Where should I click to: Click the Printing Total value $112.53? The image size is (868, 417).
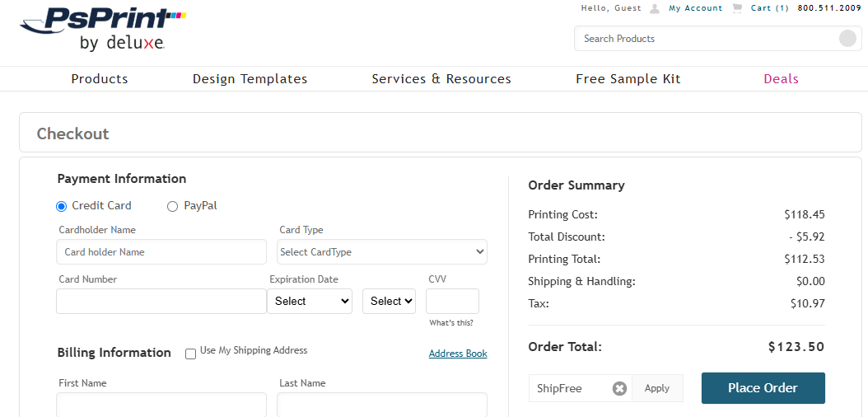pyautogui.click(x=805, y=259)
